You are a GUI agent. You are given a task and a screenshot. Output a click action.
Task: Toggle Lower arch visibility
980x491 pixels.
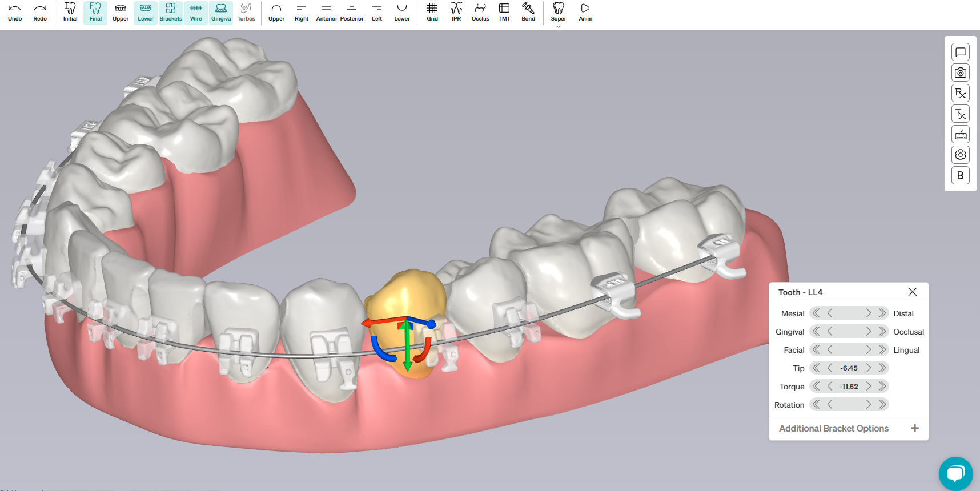click(146, 13)
